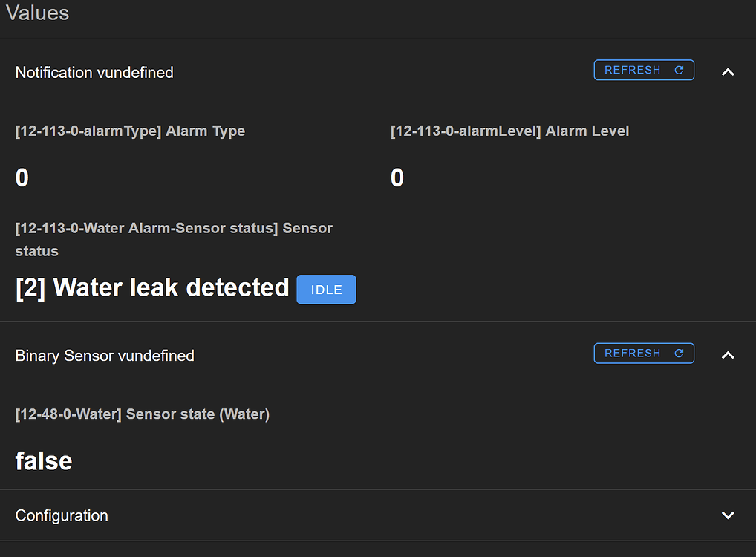The width and height of the screenshot is (756, 557).
Task: Click the refresh icon in Binary Sensor section
Action: pos(679,353)
